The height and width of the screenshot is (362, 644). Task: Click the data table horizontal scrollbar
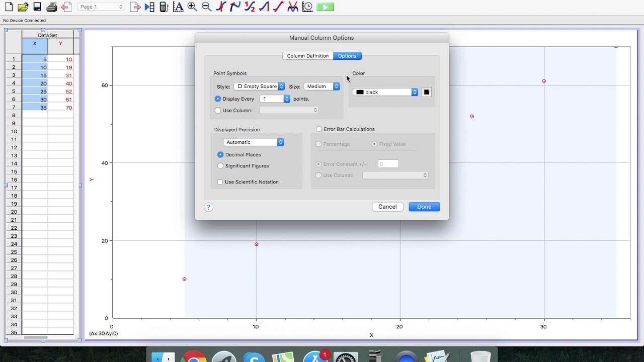point(36,337)
